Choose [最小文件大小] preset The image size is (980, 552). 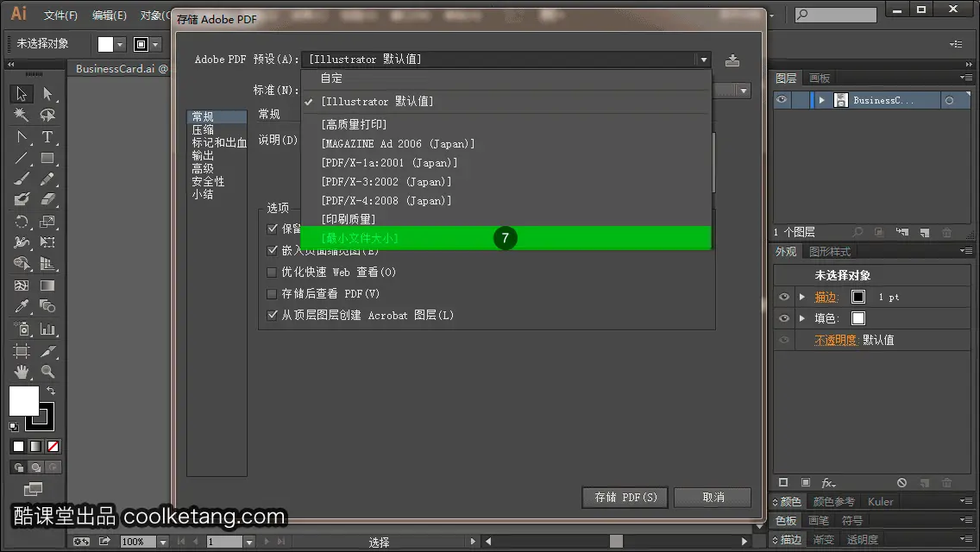coord(506,238)
